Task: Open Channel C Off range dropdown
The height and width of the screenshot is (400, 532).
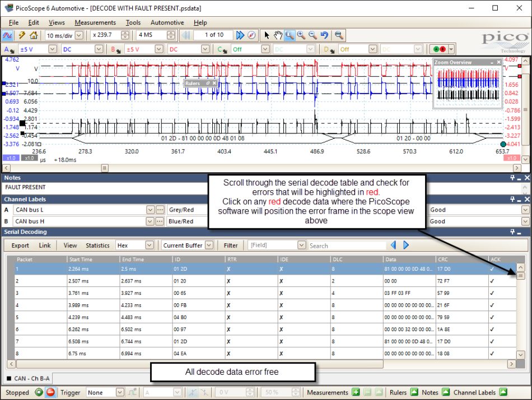Action: [265, 49]
